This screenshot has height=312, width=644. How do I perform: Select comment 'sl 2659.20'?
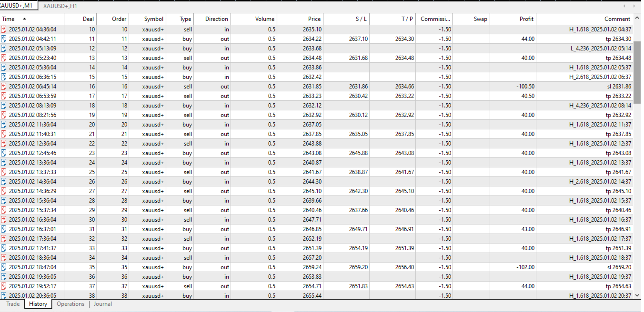point(619,267)
